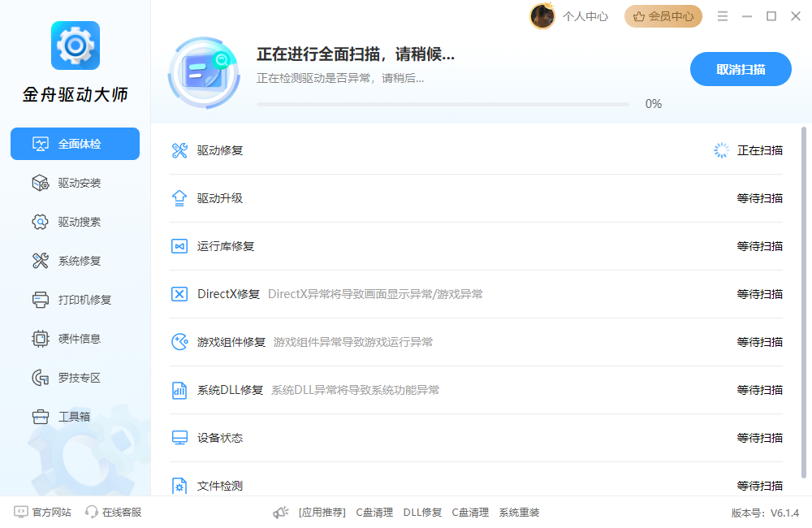The width and height of the screenshot is (812, 528).
Task: Click the user avatar picture
Action: 542,16
